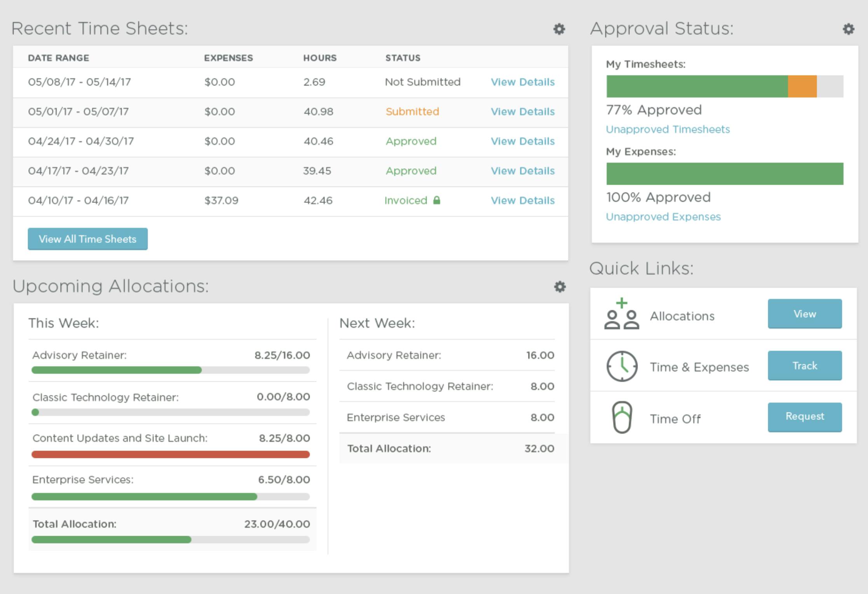Click the Time Off quick link label
Viewport: 868px width, 594px height.
coord(675,419)
